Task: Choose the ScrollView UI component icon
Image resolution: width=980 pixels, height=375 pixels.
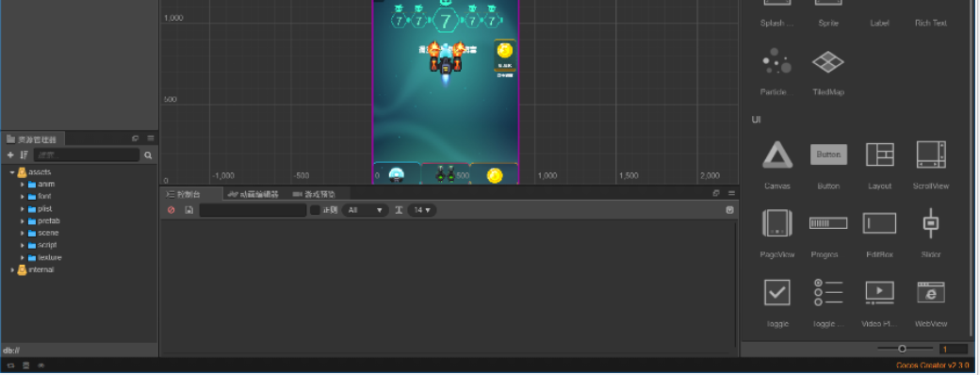Action: (931, 155)
